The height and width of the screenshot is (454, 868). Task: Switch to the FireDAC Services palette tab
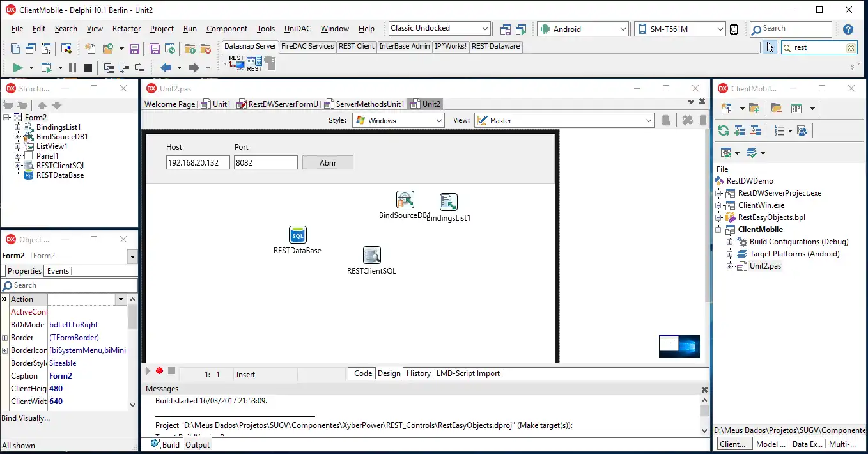[x=307, y=46]
